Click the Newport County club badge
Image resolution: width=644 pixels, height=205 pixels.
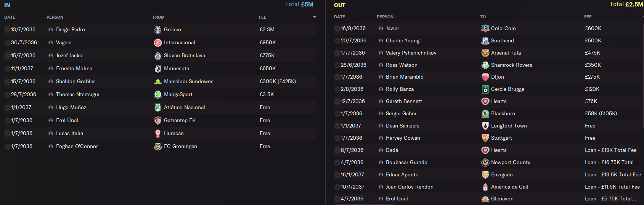(485, 163)
